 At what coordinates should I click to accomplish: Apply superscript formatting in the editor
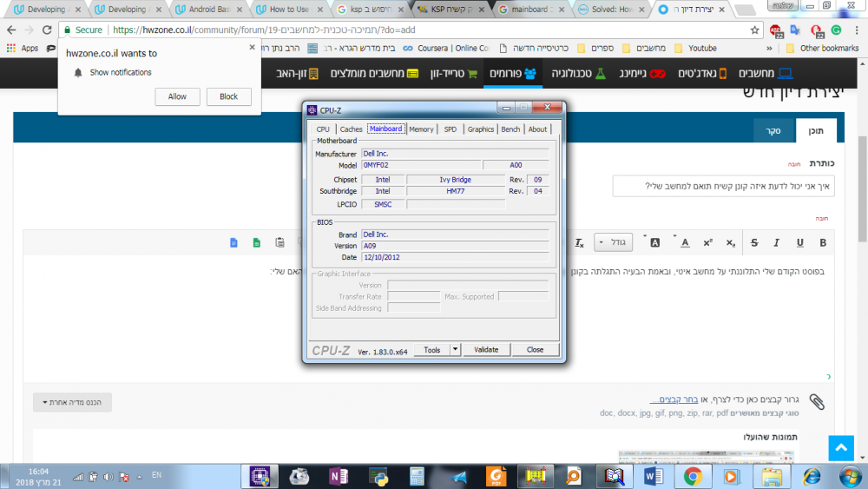click(x=707, y=242)
